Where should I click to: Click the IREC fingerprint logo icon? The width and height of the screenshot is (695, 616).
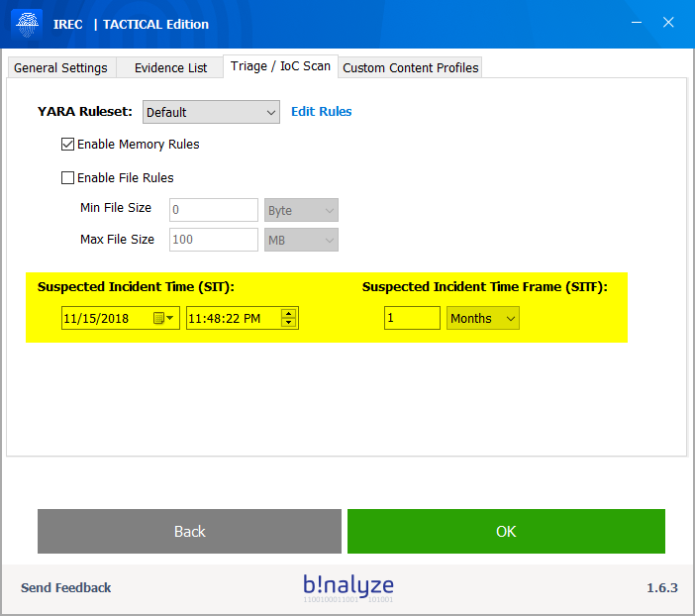pyautogui.click(x=27, y=24)
